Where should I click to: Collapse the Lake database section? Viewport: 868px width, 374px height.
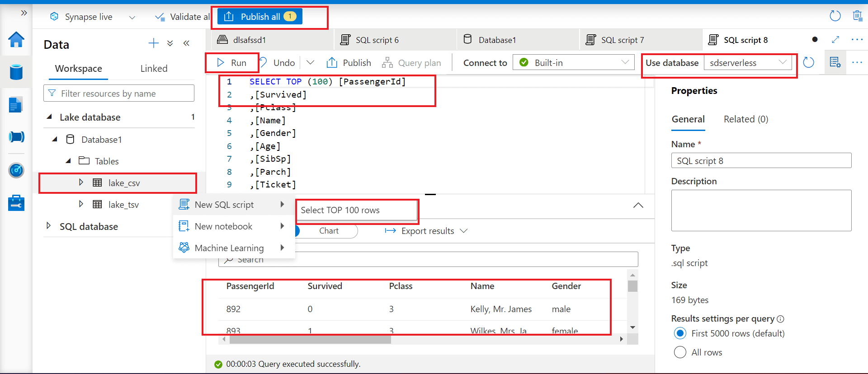49,117
